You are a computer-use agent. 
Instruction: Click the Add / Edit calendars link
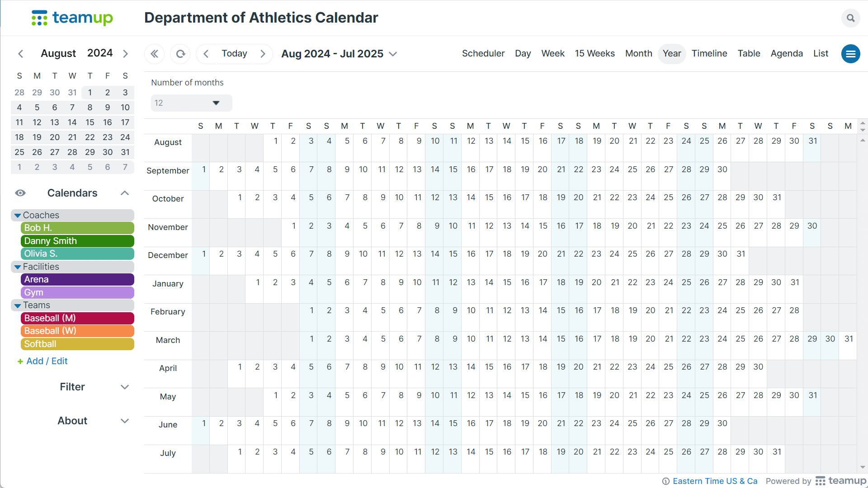[x=42, y=361]
